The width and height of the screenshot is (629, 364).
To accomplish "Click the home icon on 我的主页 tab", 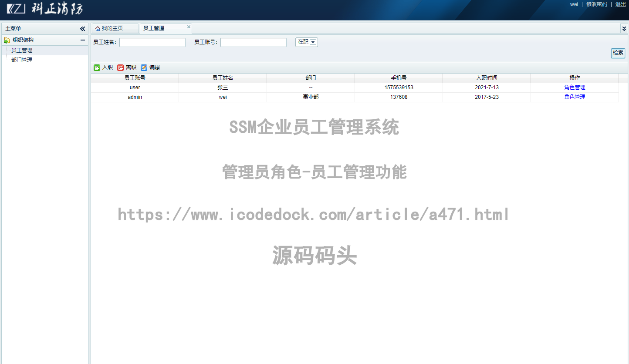I will coord(98,27).
